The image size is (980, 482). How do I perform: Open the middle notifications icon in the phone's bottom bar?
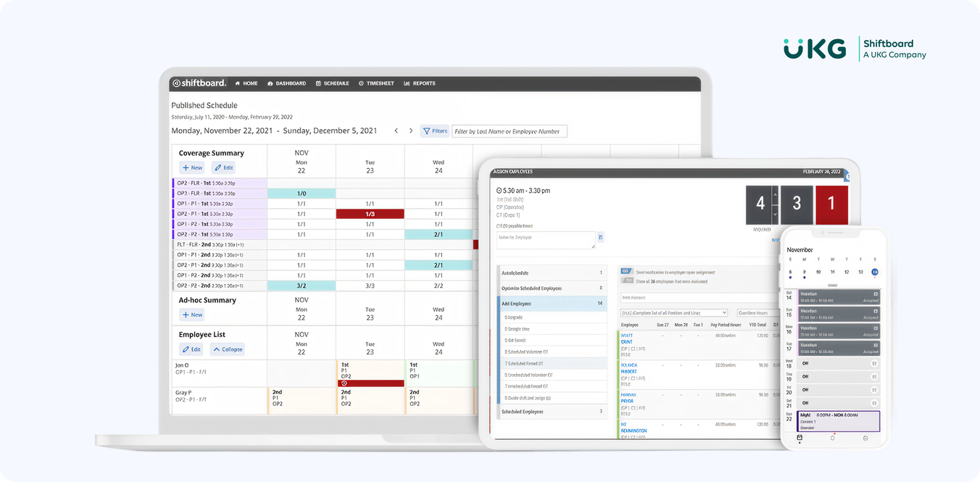click(833, 438)
